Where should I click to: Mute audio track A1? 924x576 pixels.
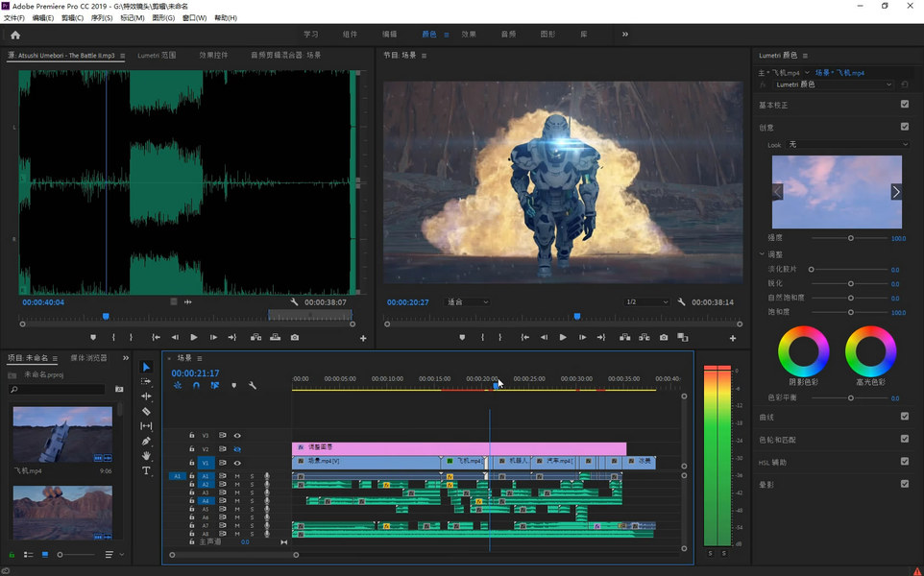[237, 476]
